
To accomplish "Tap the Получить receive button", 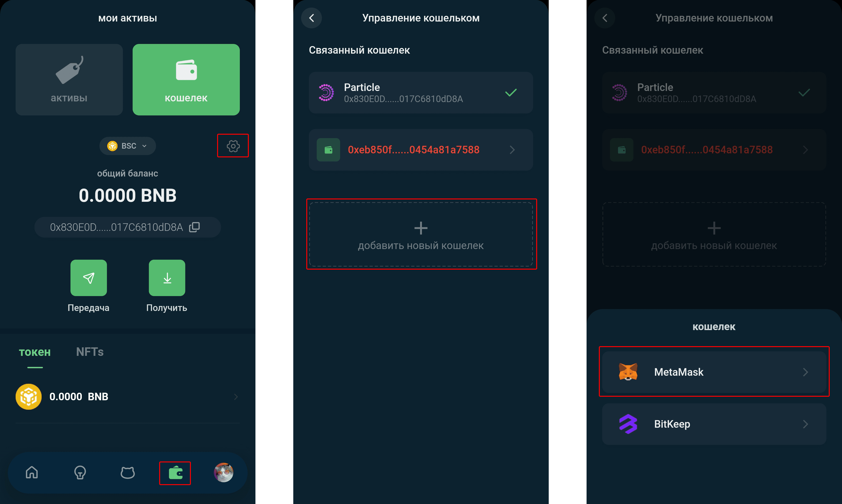I will pos(167,278).
